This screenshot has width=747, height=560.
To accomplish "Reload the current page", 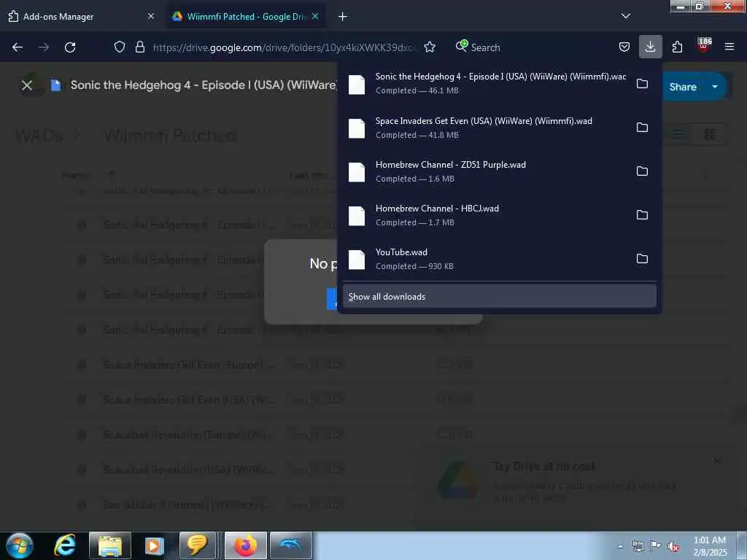I will tap(70, 47).
